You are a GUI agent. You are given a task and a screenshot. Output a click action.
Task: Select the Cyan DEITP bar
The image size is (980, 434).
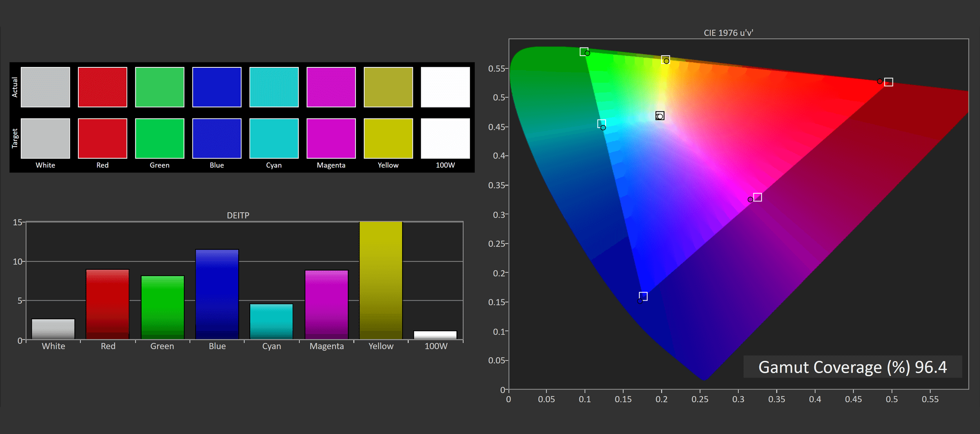(271, 321)
